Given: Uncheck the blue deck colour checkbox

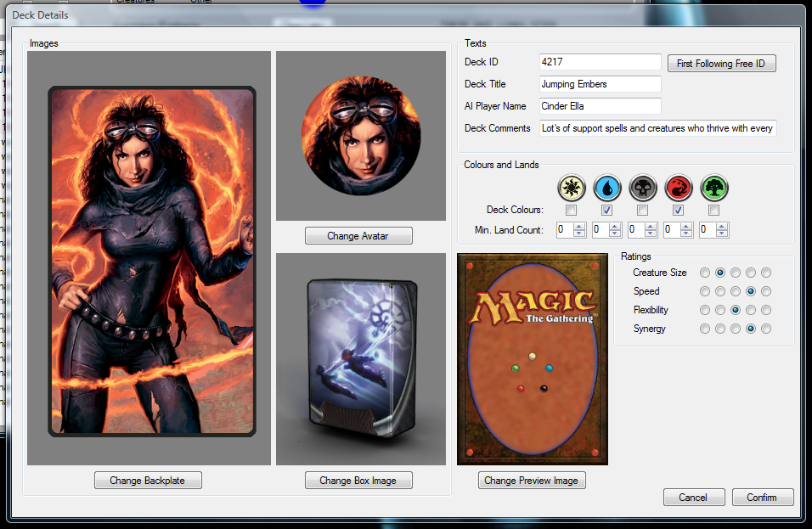Looking at the screenshot, I should (607, 210).
